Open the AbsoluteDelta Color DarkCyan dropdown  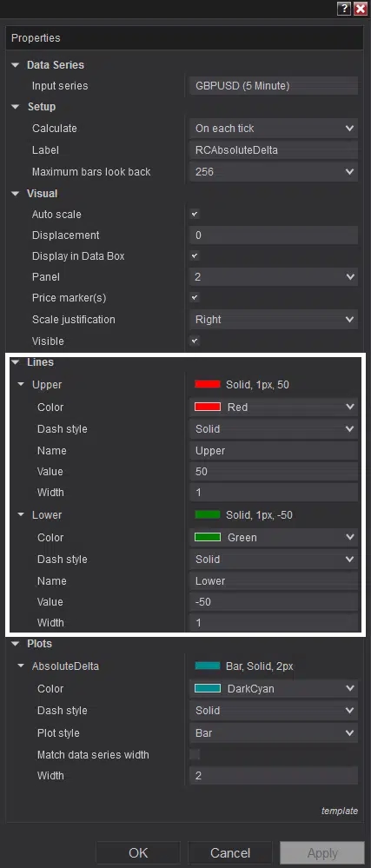pos(274,689)
